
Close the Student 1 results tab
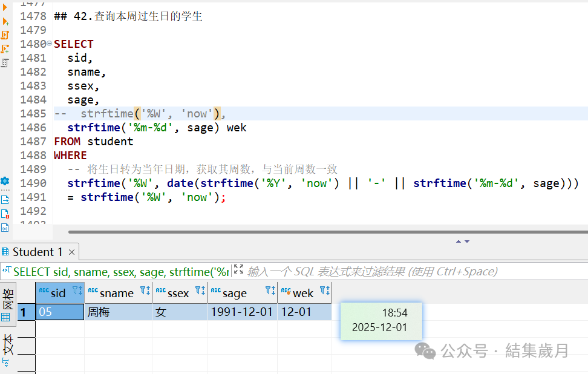[x=71, y=252]
